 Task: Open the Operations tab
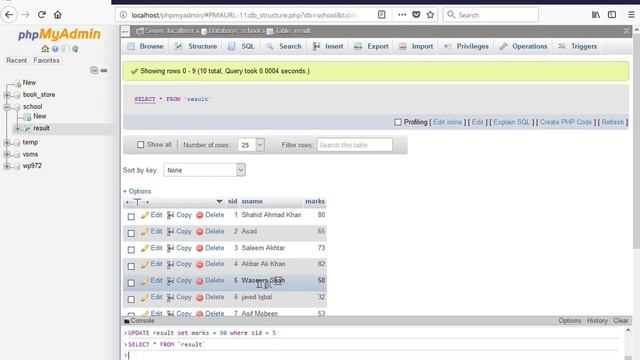click(x=524, y=47)
